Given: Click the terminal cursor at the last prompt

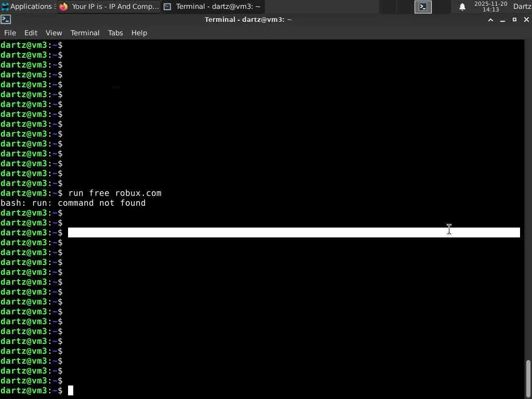Looking at the screenshot, I should pos(71,391).
